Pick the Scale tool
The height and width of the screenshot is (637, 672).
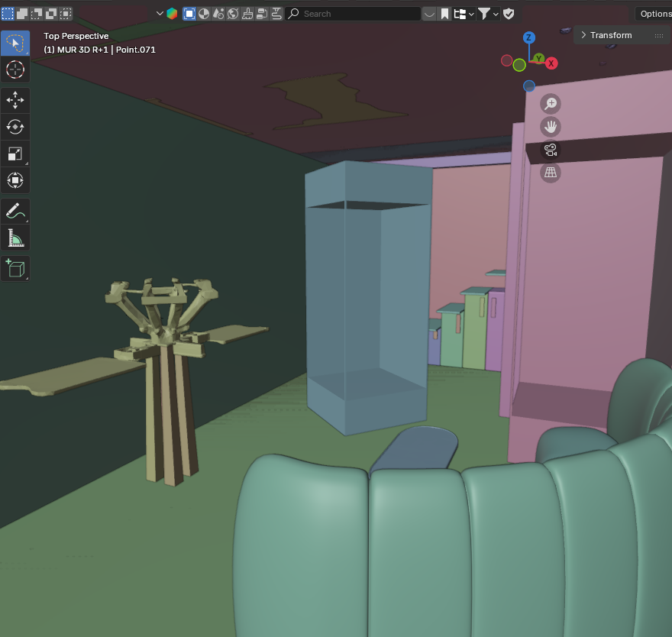(x=15, y=154)
